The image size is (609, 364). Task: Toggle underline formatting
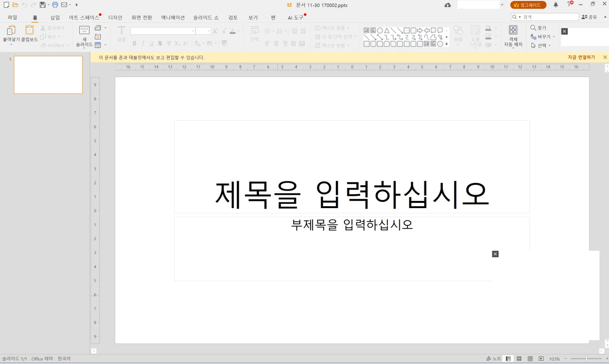(151, 43)
